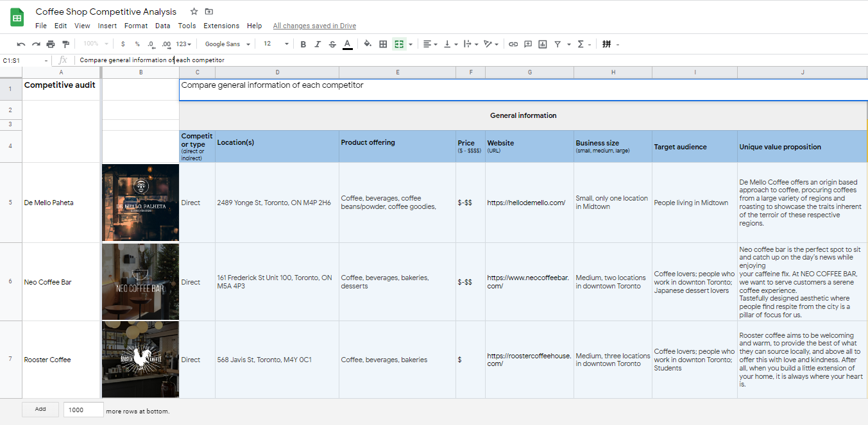Select the row 5 header
The height and width of the screenshot is (425, 868).
(10, 203)
